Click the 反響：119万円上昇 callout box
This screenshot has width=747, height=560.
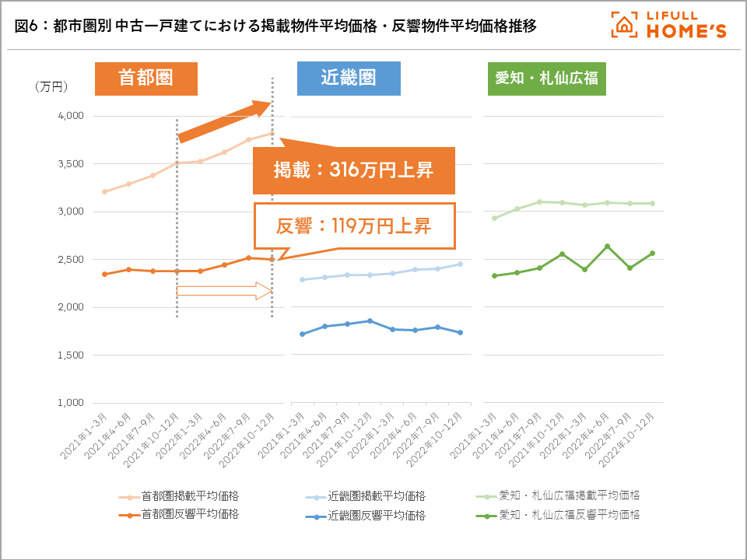click(x=353, y=226)
